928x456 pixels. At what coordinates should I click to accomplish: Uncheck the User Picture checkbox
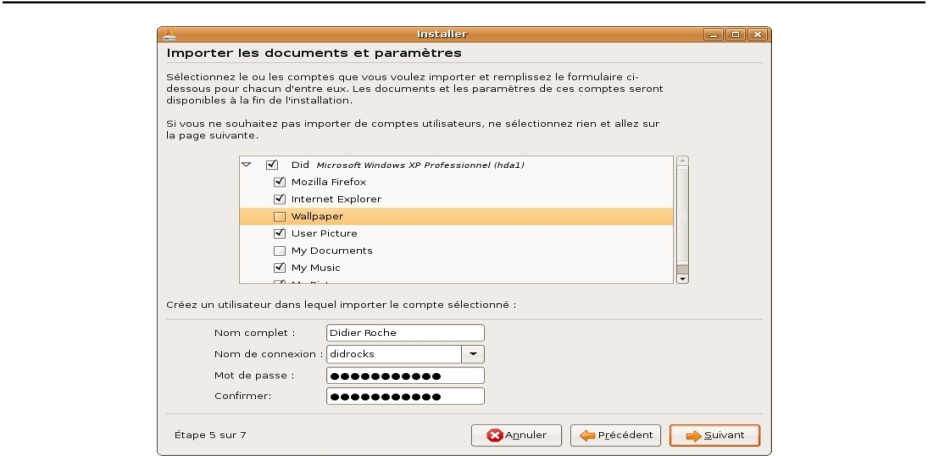click(x=280, y=233)
